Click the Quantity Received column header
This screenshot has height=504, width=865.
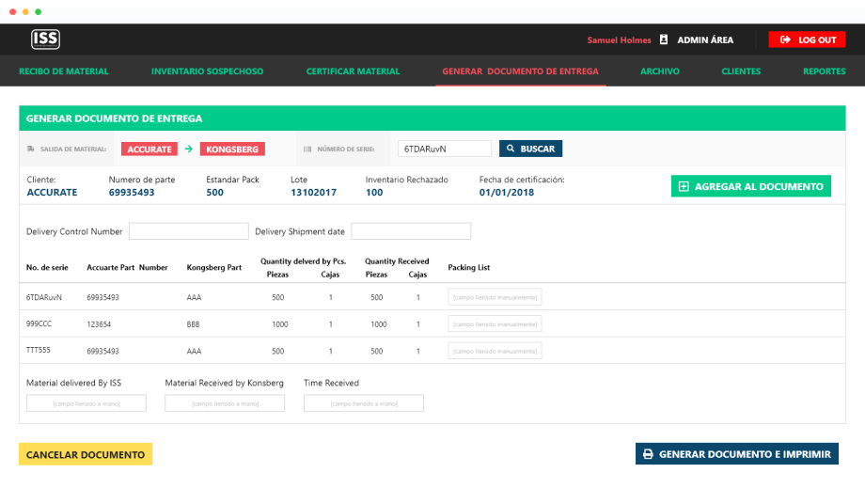[397, 261]
